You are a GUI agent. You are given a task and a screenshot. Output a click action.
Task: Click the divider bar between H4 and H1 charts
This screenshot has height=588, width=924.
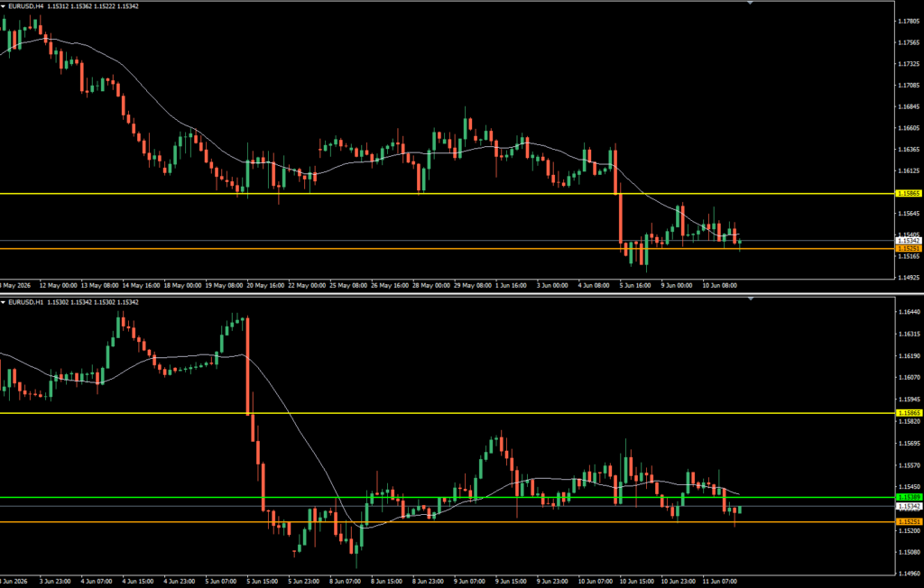coord(462,293)
